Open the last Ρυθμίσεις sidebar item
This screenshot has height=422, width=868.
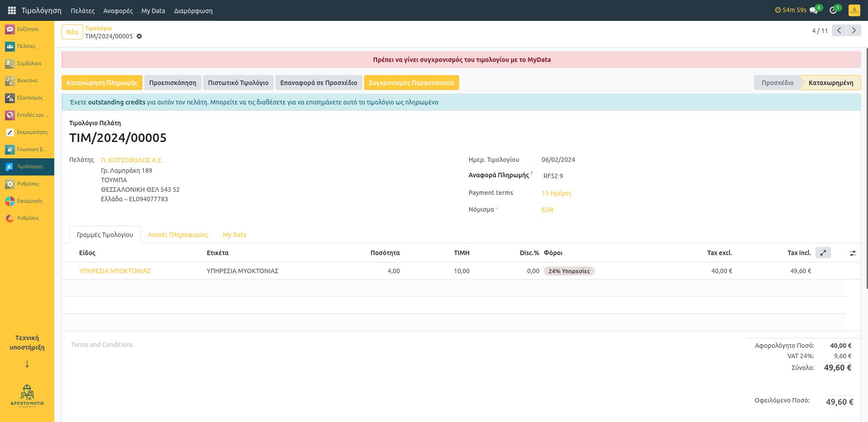(x=27, y=218)
